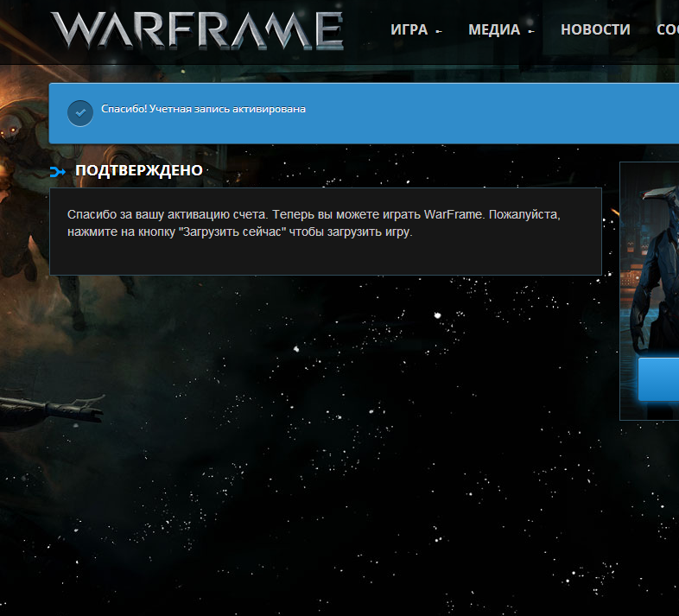The width and height of the screenshot is (679, 616).
Task: Expand the МЕДИА dropdown arrow
Action: [531, 31]
